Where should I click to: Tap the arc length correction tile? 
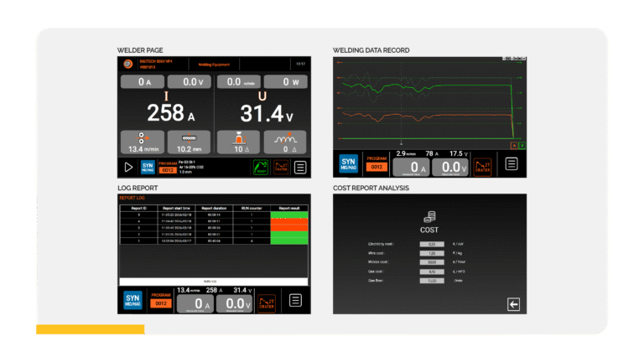[237, 140]
